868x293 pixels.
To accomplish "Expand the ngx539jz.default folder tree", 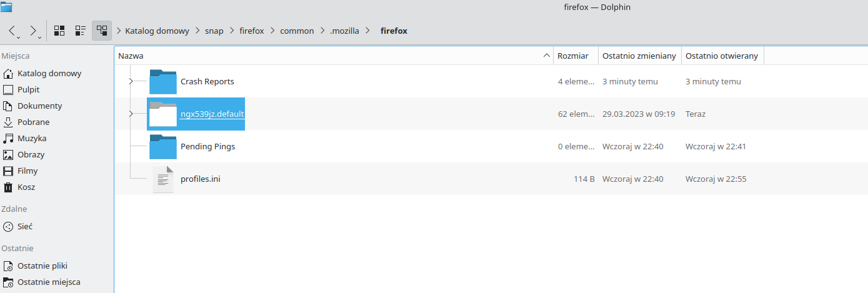I will (x=131, y=114).
